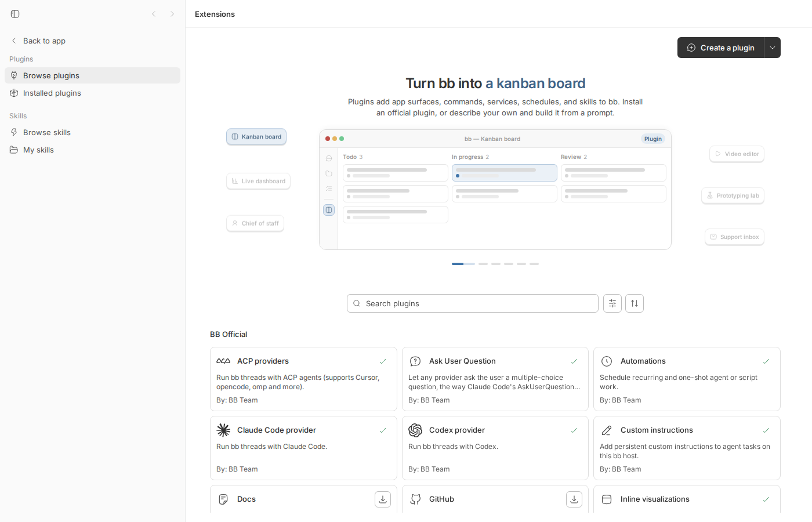Click the Docs plugin icon
Image resolution: width=812 pixels, height=522 pixels.
pyautogui.click(x=223, y=499)
